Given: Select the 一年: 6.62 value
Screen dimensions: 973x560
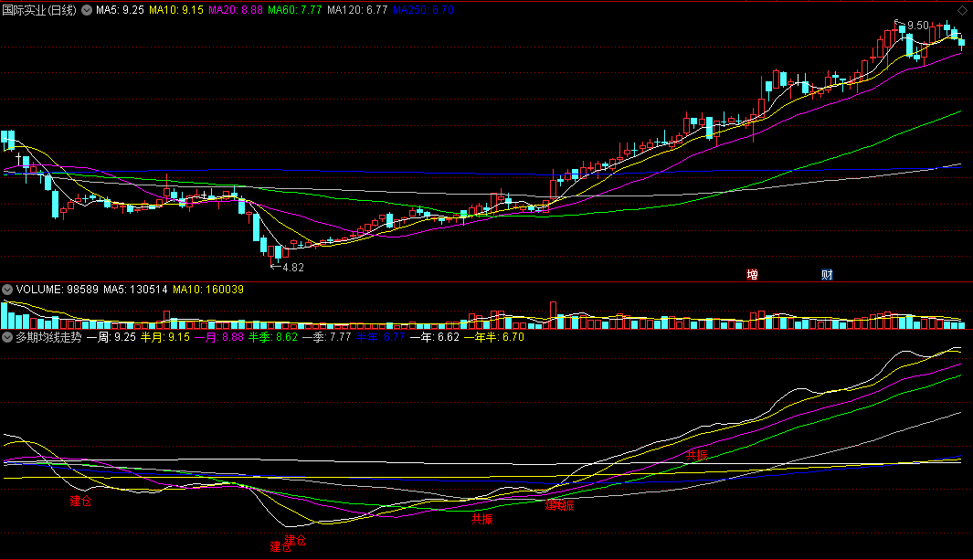Looking at the screenshot, I should point(435,337).
